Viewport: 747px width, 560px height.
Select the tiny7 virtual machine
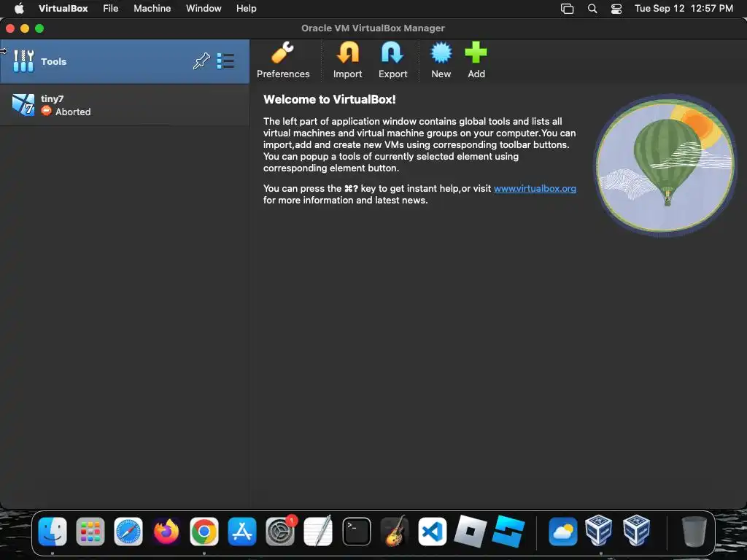tap(125, 105)
